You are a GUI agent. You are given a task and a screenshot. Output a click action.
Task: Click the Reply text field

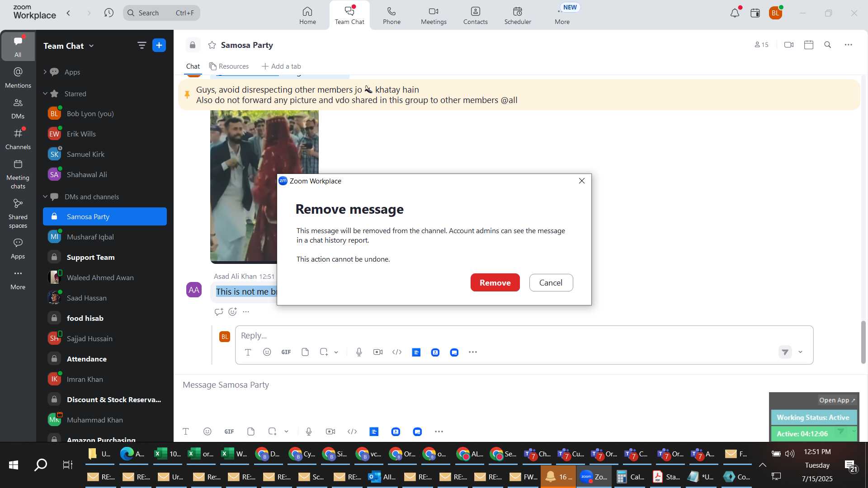pos(524,335)
